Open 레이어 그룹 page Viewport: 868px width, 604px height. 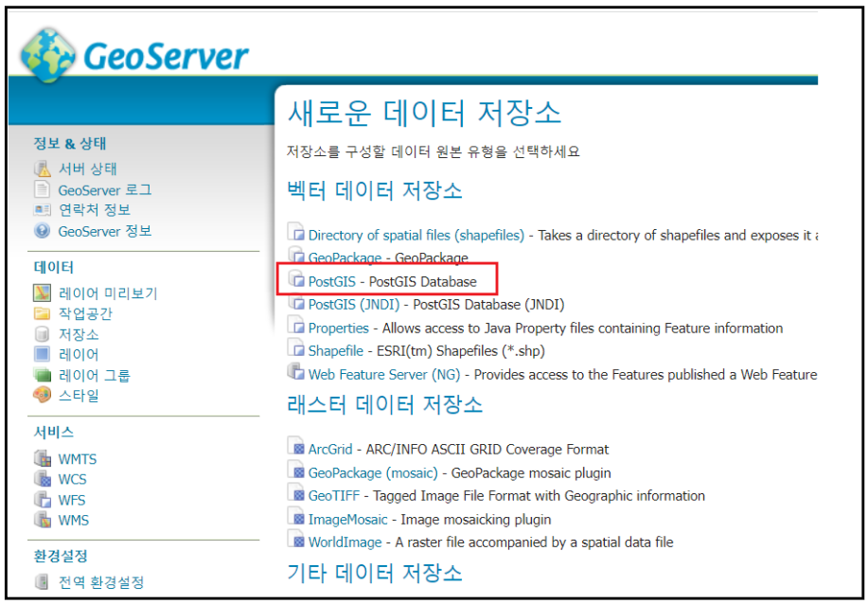click(94, 375)
